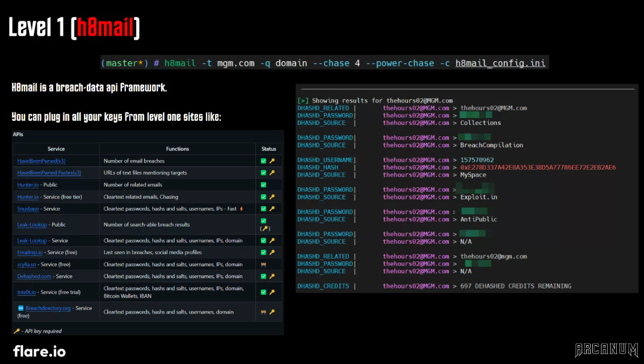This screenshot has width=644, height=364.
Task: Click the green check in the HaveIBeenPwned(v3) row
Action: click(x=264, y=161)
